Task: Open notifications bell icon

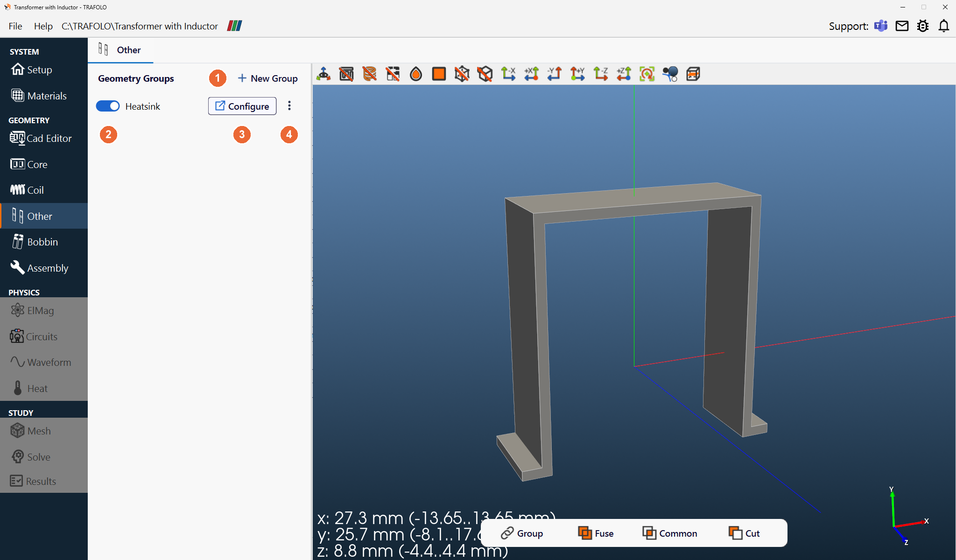Action: (944, 26)
